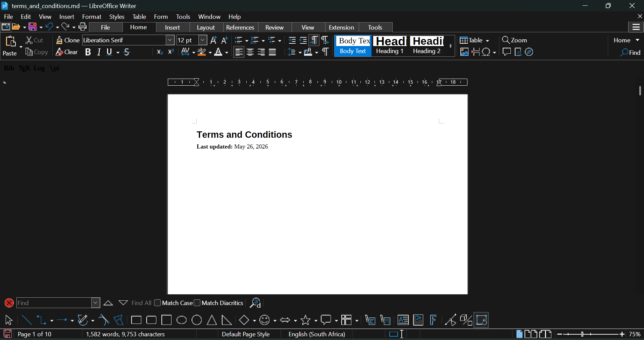This screenshot has width=644, height=340.
Task: Toggle formatting marks display
Action: coord(325,52)
